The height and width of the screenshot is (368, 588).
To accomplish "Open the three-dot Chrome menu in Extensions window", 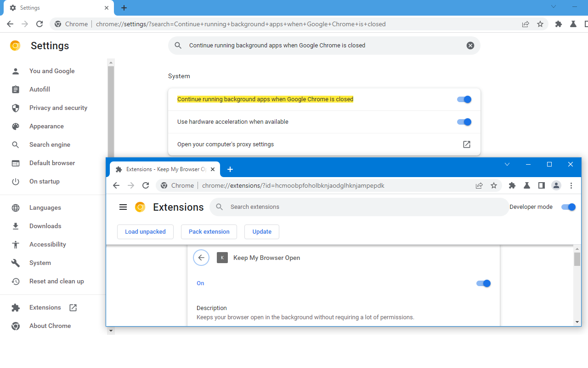I will click(571, 185).
